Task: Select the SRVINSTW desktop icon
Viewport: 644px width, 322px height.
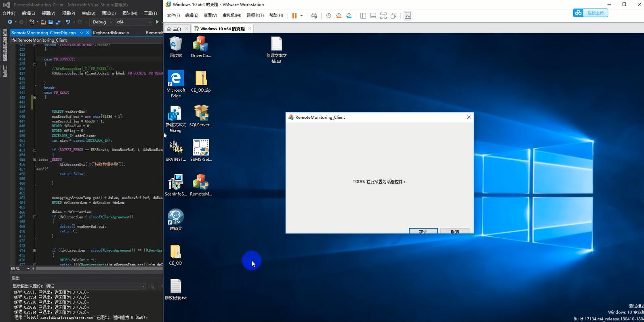Action: pos(176,151)
